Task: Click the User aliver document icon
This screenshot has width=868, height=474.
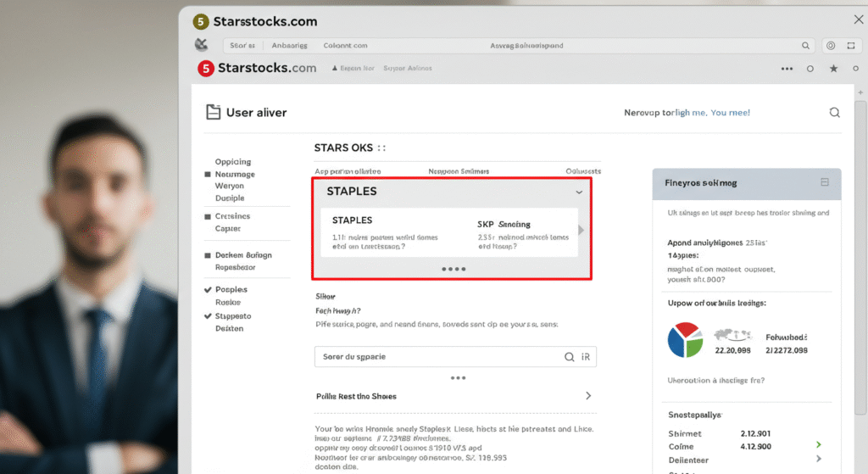Action: 213,112
